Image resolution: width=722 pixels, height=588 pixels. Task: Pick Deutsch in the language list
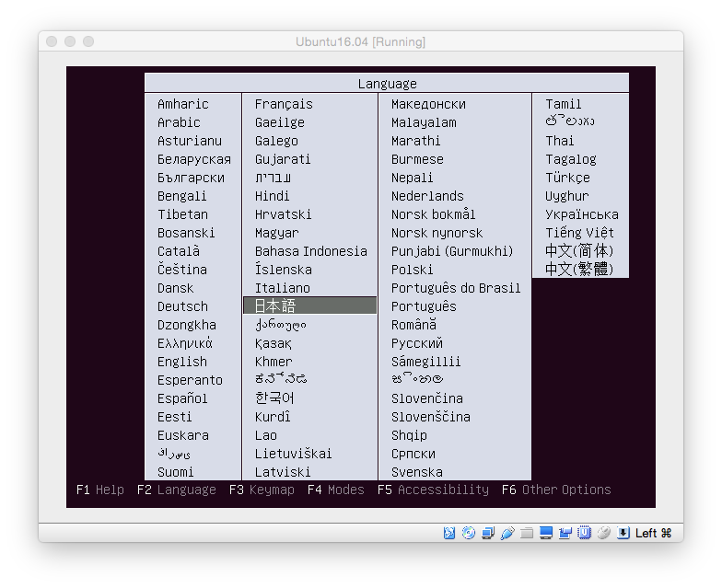pyautogui.click(x=182, y=306)
